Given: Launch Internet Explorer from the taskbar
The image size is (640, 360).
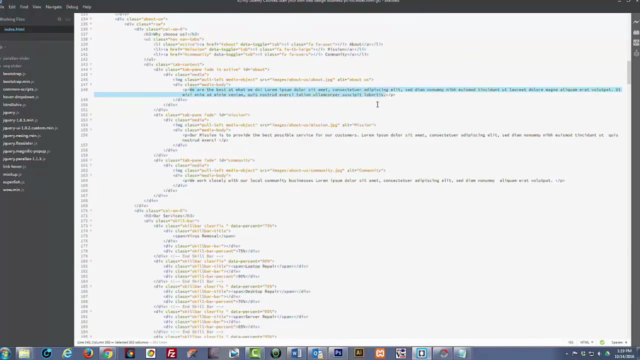Looking at the screenshot, I should 67,353.
